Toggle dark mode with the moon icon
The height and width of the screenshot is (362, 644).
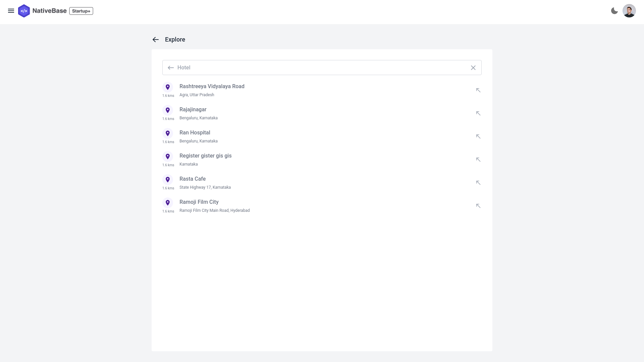pos(614,11)
